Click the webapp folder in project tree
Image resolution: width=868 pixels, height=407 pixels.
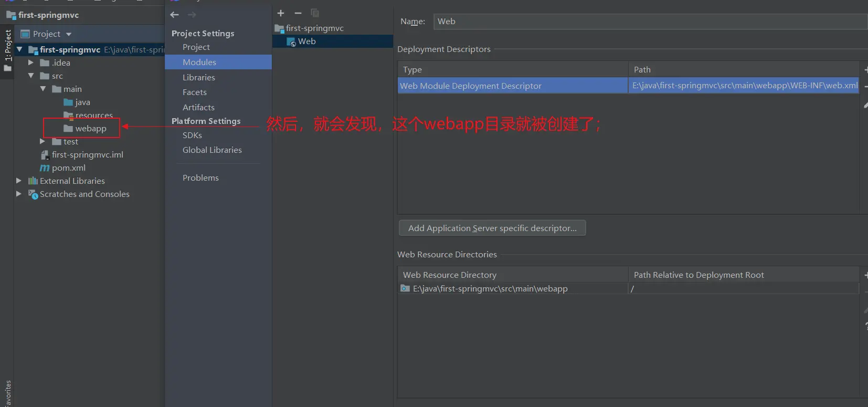coord(90,129)
